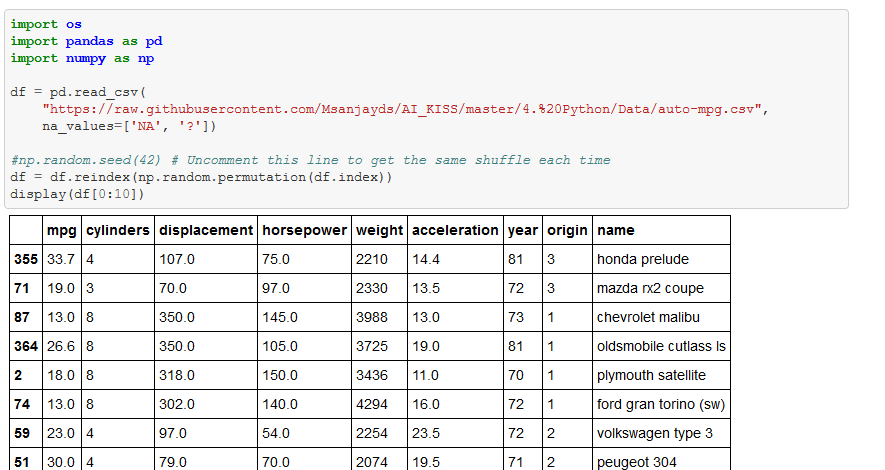The image size is (885, 470).
Task: Click year value 73 in chevrolet row
Action: click(523, 317)
